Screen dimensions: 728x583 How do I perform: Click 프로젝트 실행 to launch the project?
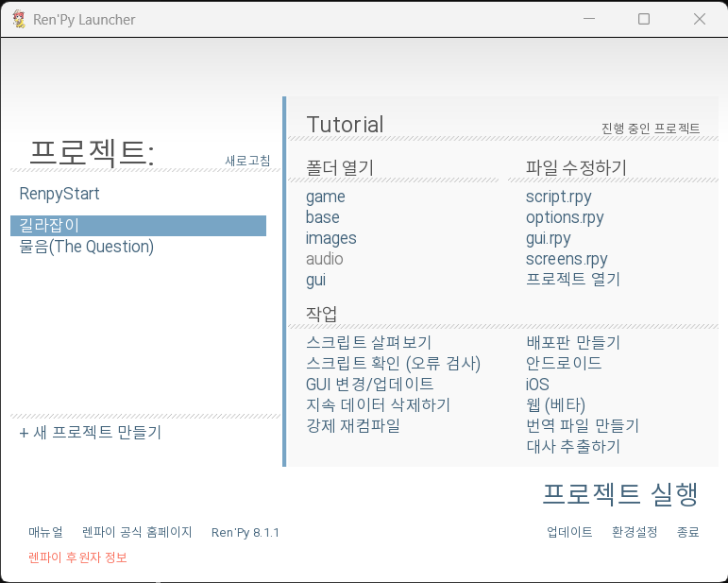[620, 494]
